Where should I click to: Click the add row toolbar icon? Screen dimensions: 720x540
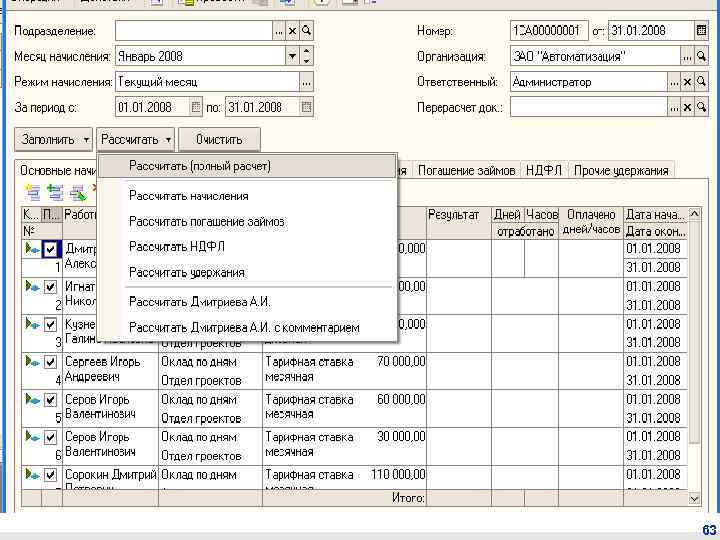tap(33, 192)
